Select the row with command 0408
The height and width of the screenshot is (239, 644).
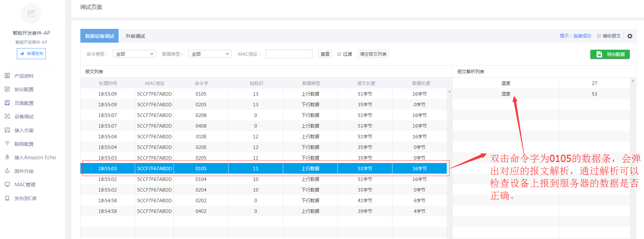[264, 126]
